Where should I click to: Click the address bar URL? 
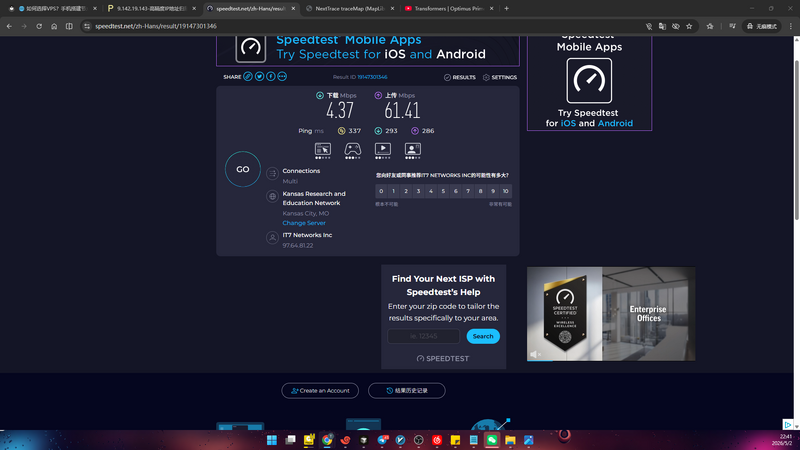coord(156,26)
